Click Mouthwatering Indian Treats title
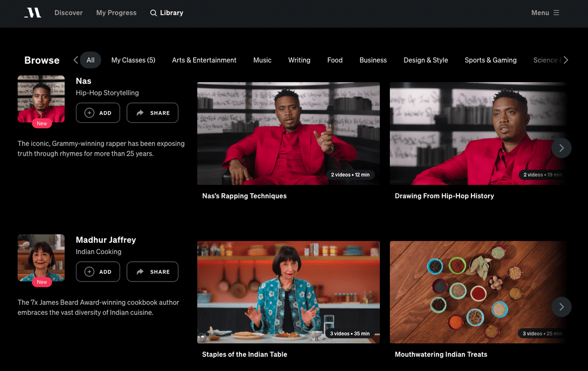Viewport: 588px width, 371px height. 441,354
